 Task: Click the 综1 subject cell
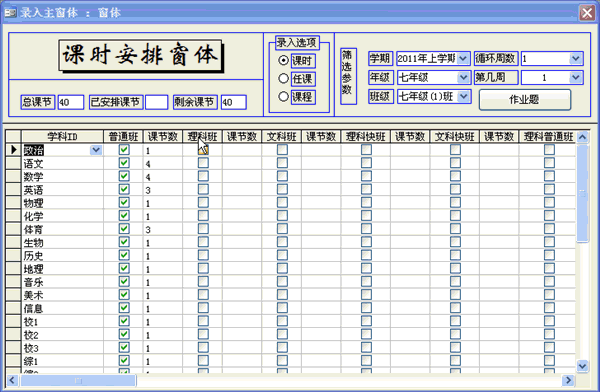(62, 361)
